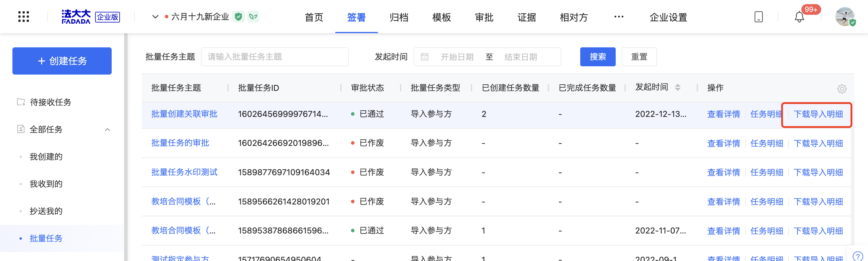Expand the enterprise switcher dropdown arrow

[x=155, y=17]
